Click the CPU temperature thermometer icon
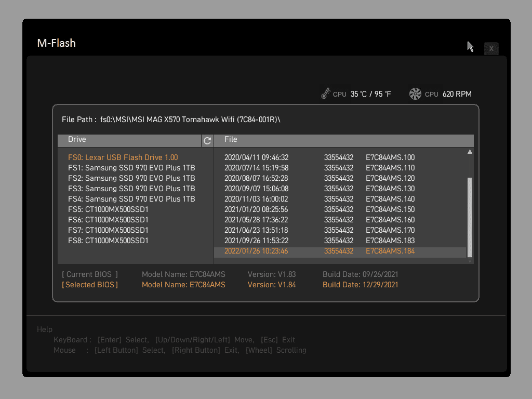Screen dimensions: 532x399 point(326,94)
